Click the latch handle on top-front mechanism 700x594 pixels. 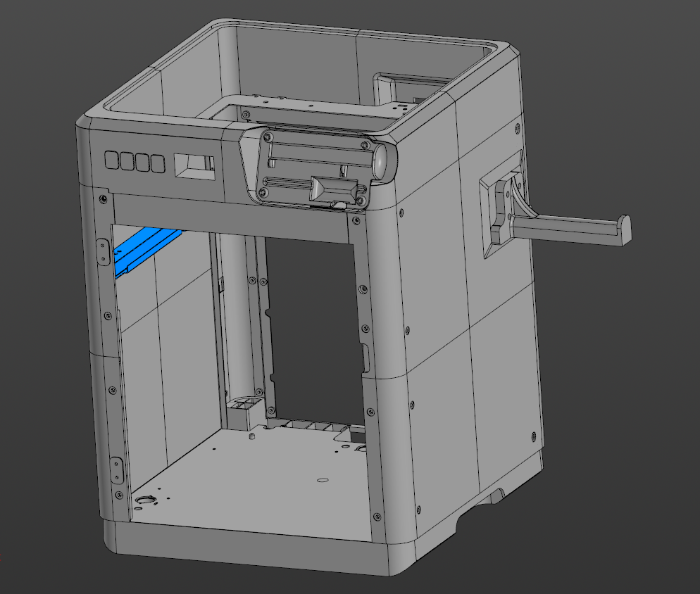click(334, 189)
